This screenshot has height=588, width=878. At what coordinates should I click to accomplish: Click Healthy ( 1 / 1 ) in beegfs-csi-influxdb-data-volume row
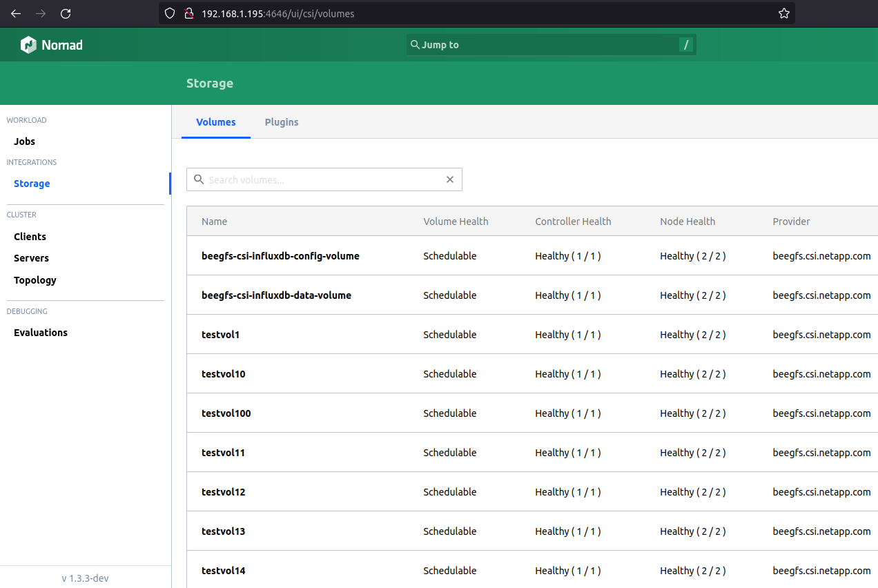(568, 295)
